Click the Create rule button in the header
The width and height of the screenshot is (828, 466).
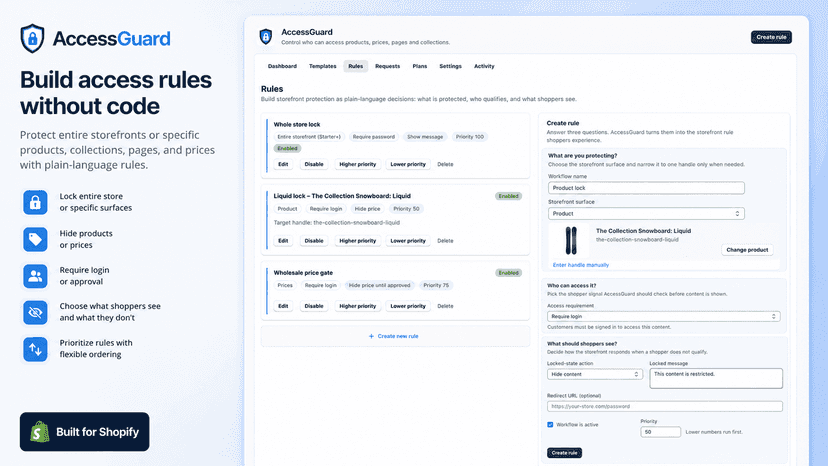(771, 37)
